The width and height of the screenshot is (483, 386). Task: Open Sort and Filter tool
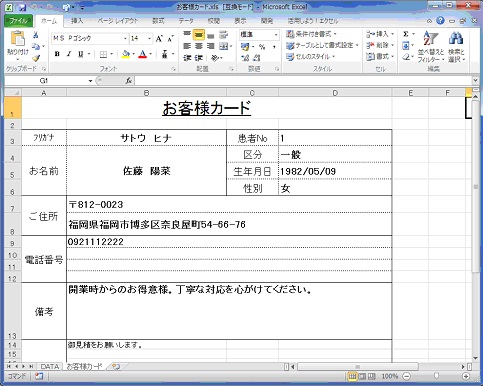coord(431,46)
